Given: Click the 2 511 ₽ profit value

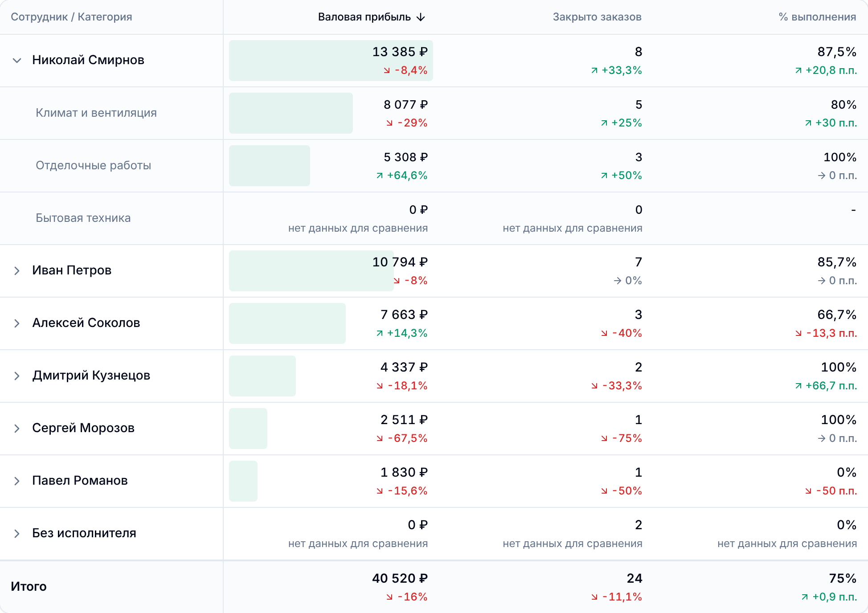Looking at the screenshot, I should (404, 420).
